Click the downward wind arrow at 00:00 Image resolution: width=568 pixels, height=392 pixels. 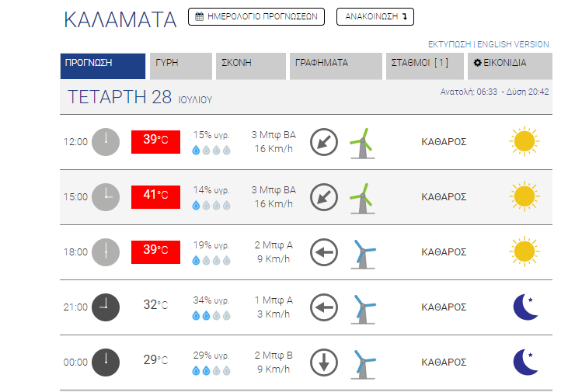point(324,362)
